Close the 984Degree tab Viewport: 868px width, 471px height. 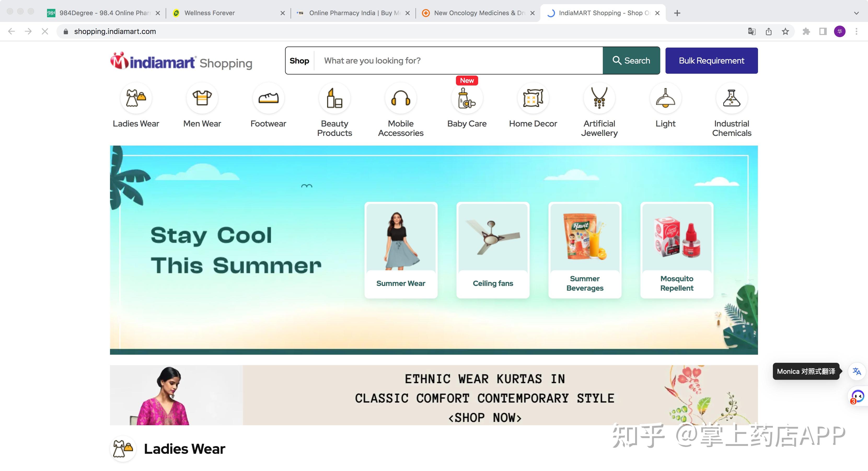[x=158, y=13]
